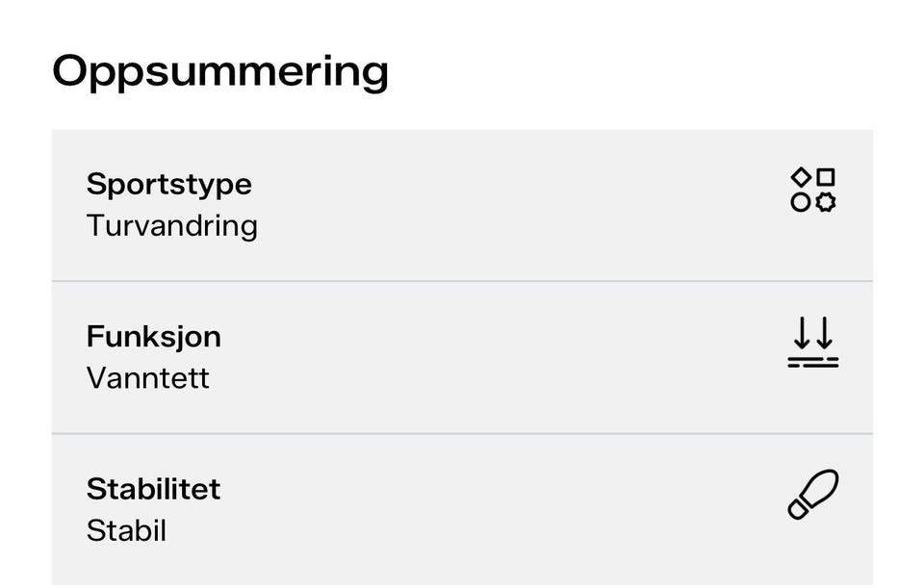Click the Funksjon label

click(x=154, y=337)
